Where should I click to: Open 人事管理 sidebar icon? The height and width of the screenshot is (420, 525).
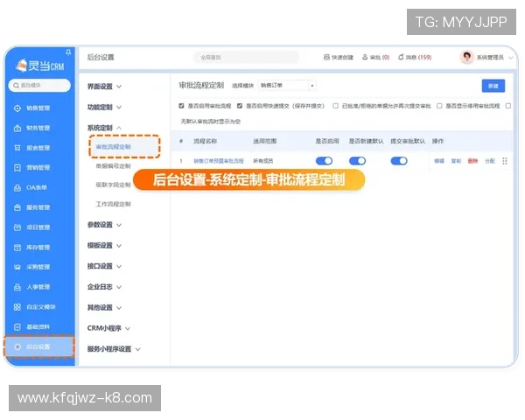pyautogui.click(x=17, y=287)
